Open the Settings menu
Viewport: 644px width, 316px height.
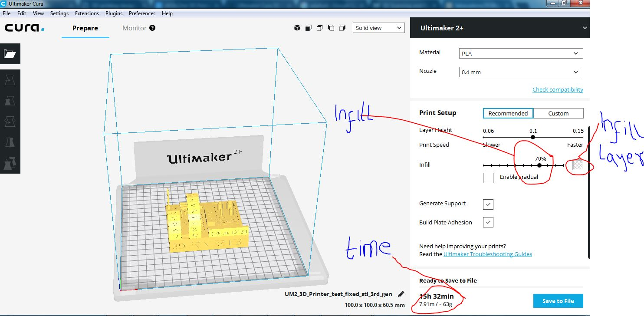(59, 13)
